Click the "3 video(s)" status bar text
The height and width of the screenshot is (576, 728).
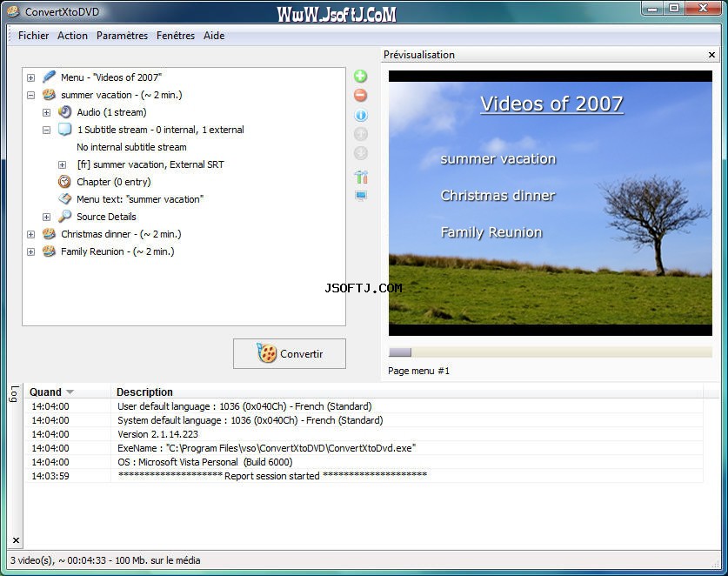(105, 560)
